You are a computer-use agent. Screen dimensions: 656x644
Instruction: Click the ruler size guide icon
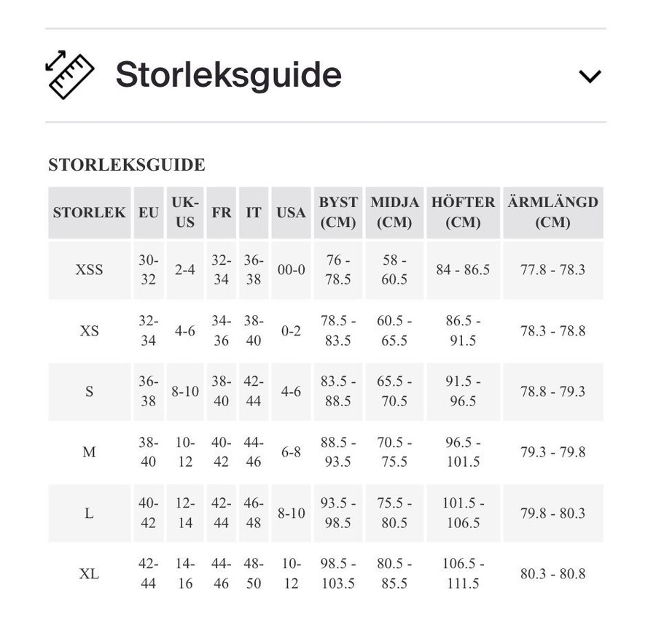[70, 74]
